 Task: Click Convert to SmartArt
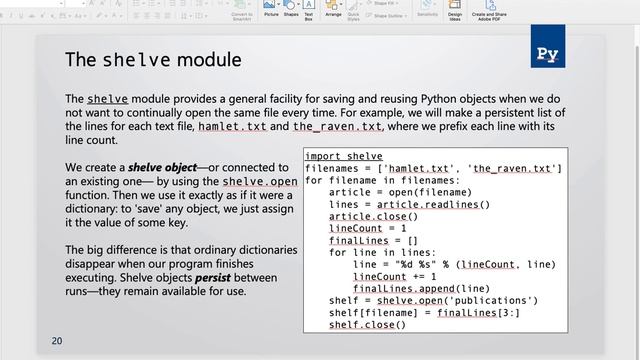(x=242, y=10)
